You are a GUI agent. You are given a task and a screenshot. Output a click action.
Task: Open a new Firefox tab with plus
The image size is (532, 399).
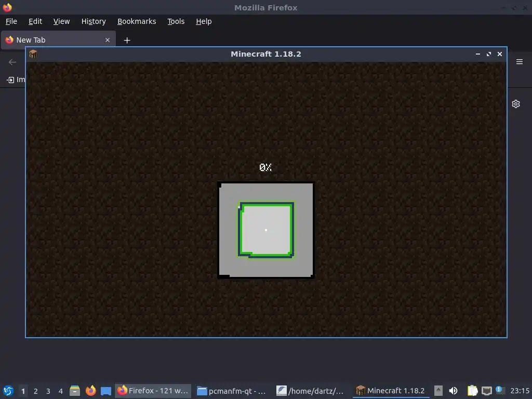[127, 41]
